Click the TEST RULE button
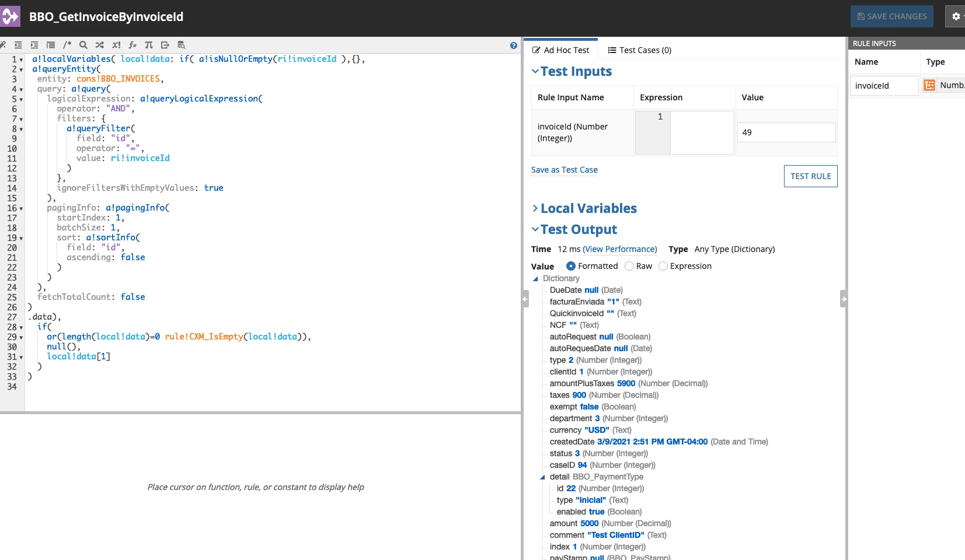This screenshot has width=965, height=560. 811,176
